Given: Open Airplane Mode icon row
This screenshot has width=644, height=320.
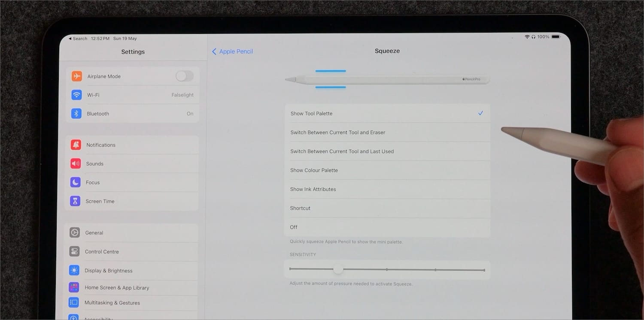Looking at the screenshot, I should coord(132,76).
